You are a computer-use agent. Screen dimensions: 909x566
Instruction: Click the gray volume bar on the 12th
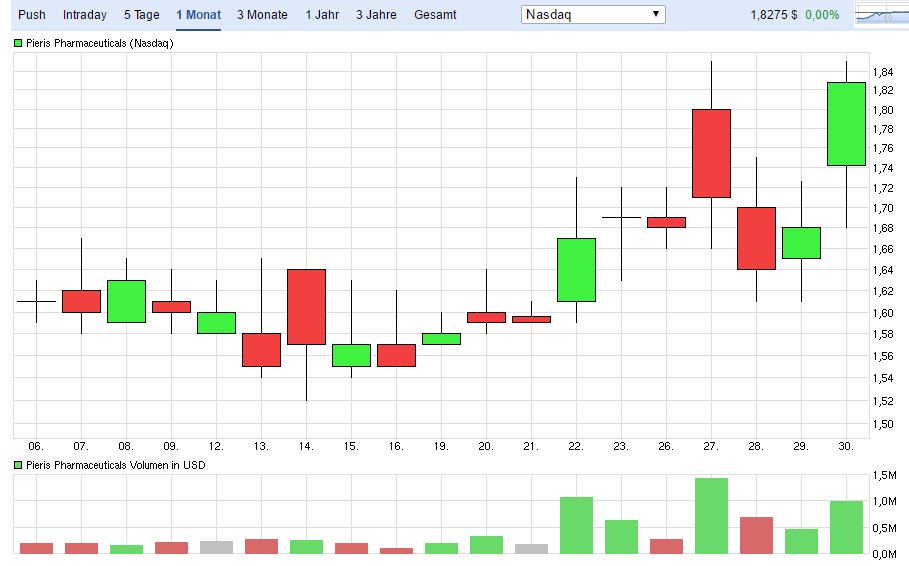point(216,547)
